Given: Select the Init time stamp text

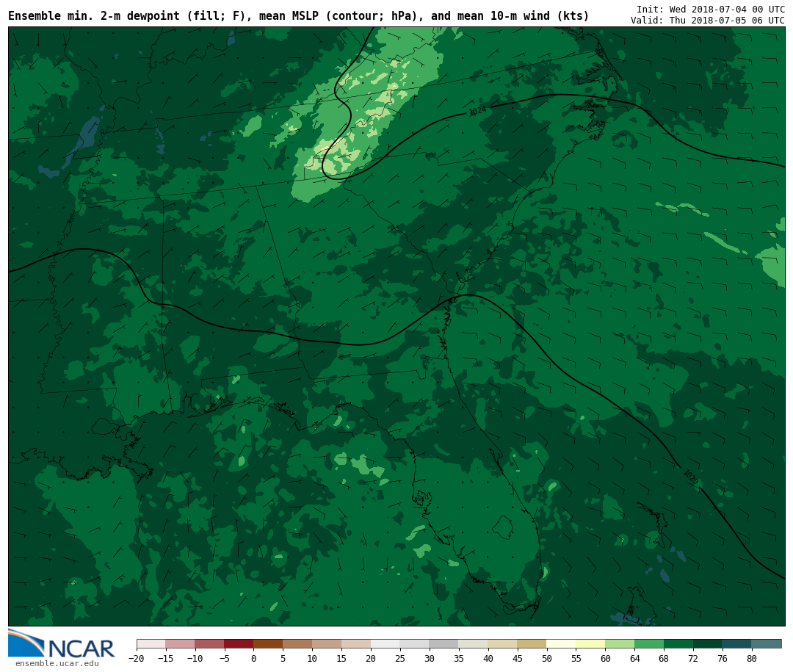Looking at the screenshot, I should click(710, 10).
